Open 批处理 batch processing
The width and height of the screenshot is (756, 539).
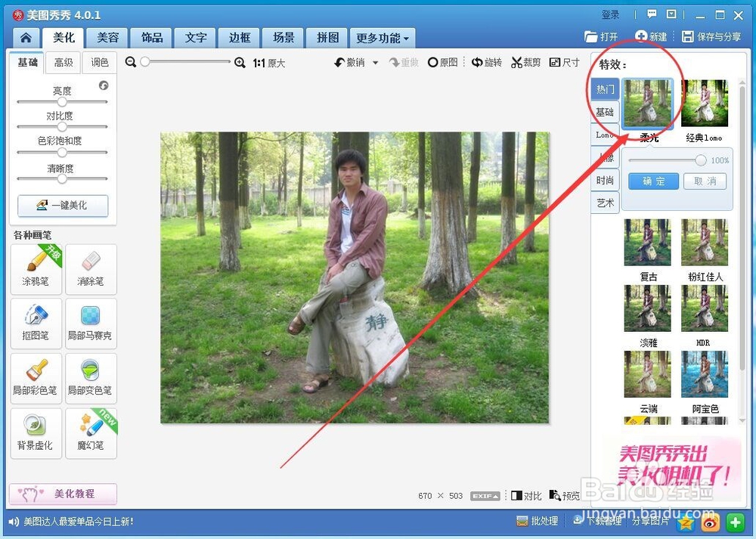[537, 521]
